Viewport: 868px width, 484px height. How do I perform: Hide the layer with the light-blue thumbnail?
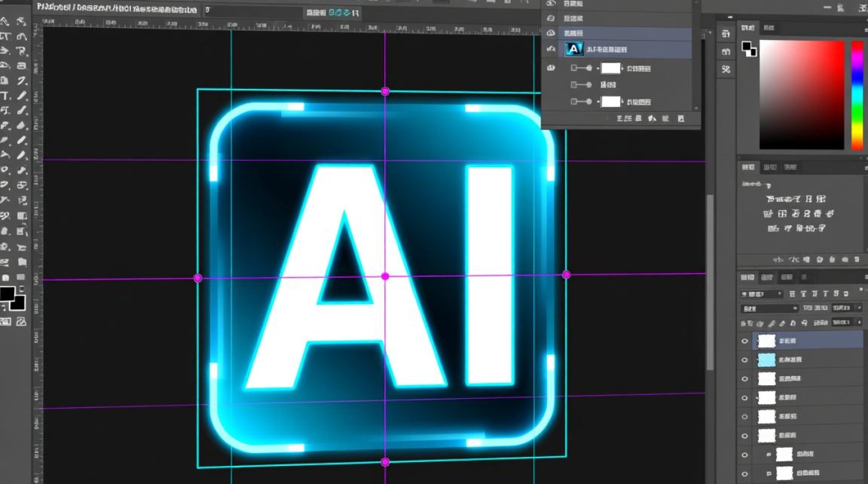click(x=745, y=360)
